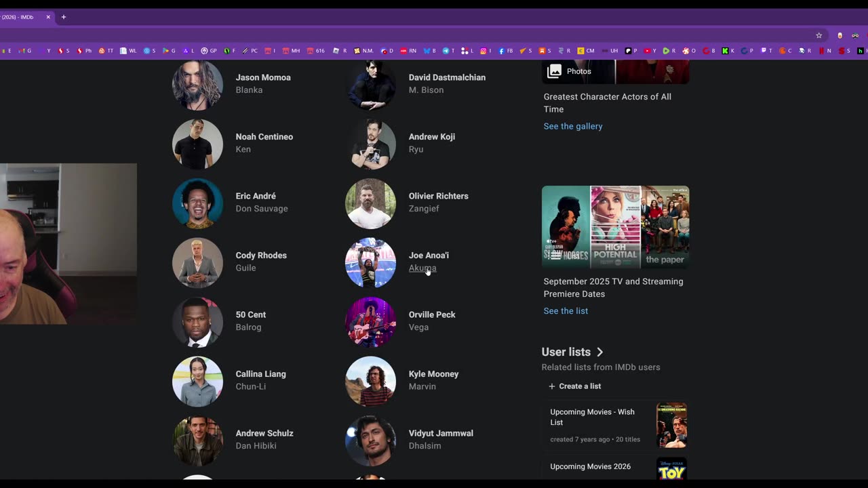This screenshot has width=868, height=488.
Task: Open 'Upcoming Movies - Wish List'
Action: 592,417
